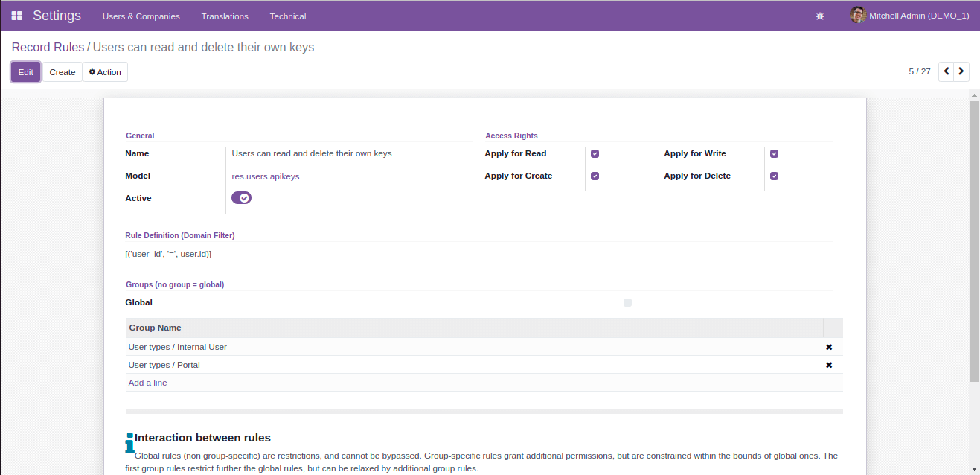Screen dimensions: 980x475
Task: Check the Global checkbox
Action: (627, 303)
